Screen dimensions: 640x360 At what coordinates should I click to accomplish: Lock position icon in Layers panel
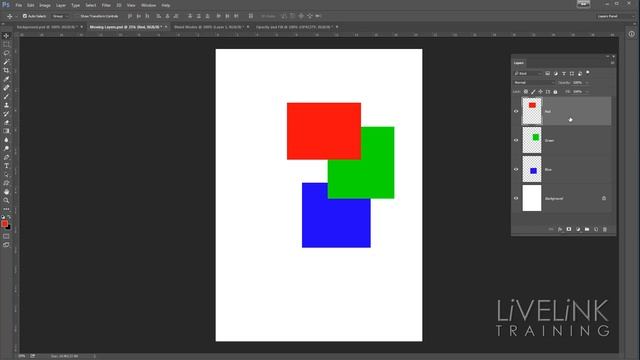pyautogui.click(x=540, y=92)
